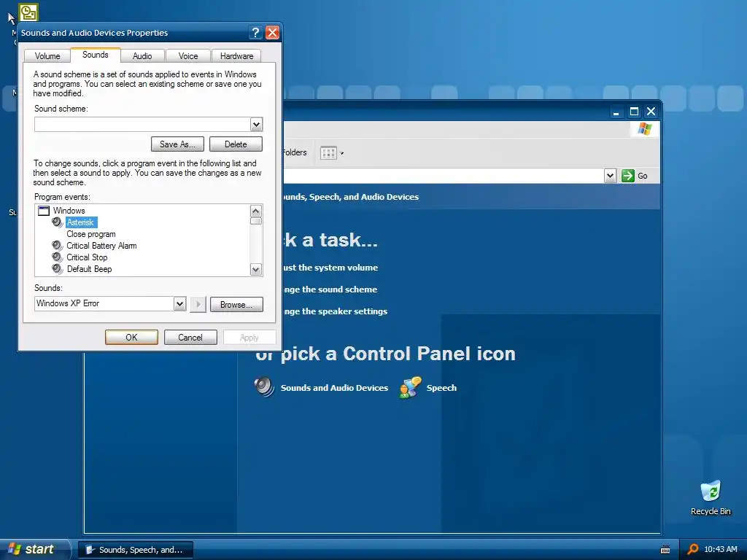Select the Close program event

(x=91, y=234)
